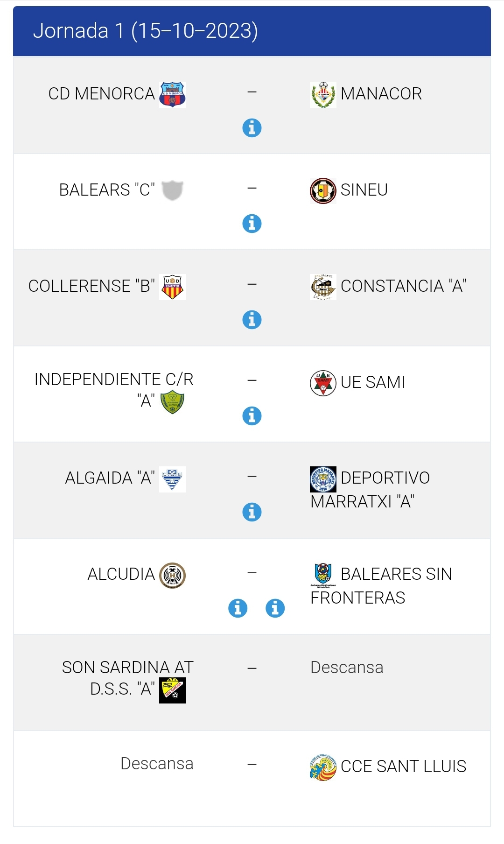This screenshot has height=844, width=504.
Task: Click right info icon in Alcudia match
Action: [275, 608]
